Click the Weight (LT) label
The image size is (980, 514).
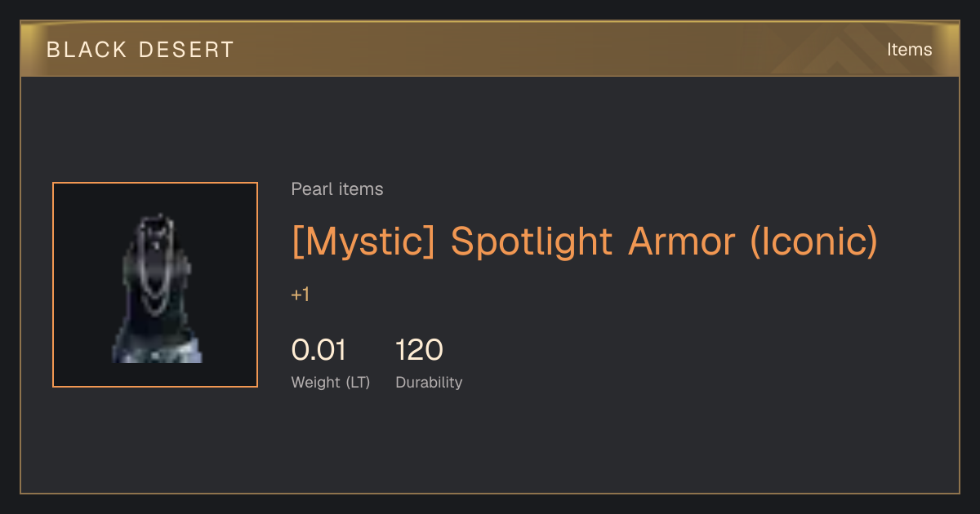(x=331, y=382)
